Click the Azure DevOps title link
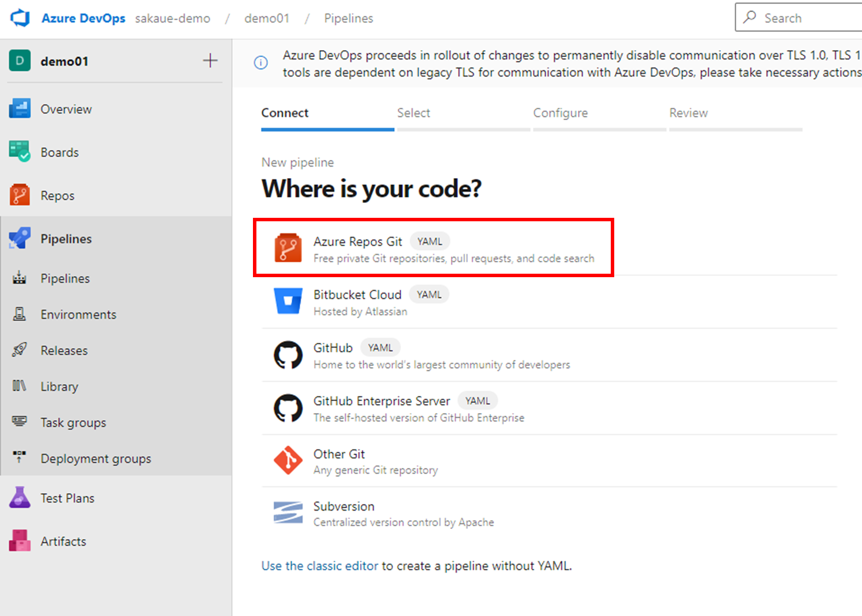This screenshot has width=862, height=616. [83, 18]
